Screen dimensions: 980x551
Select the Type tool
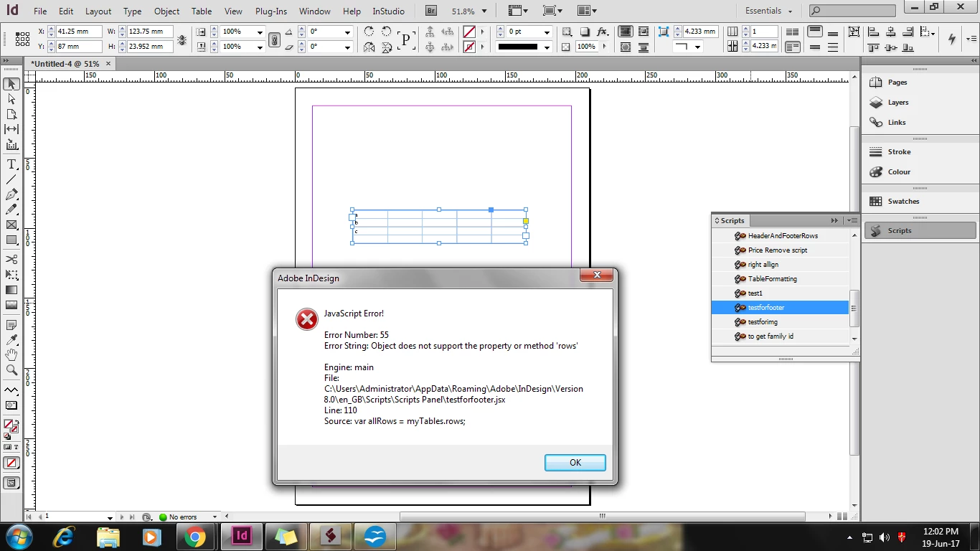point(11,164)
